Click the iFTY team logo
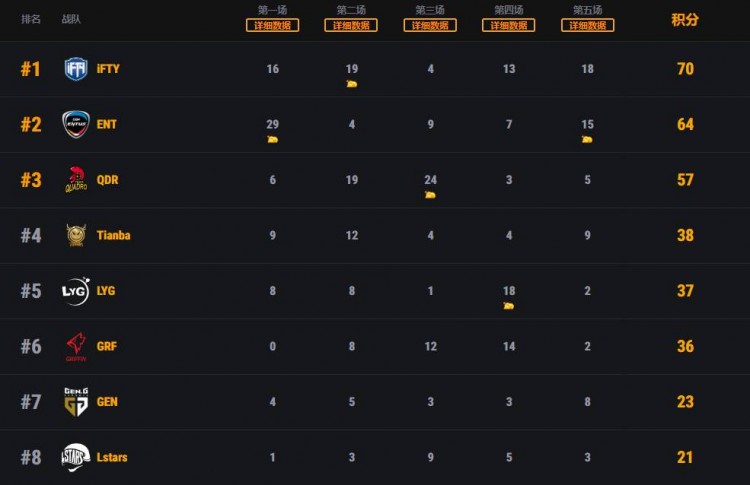 pyautogui.click(x=76, y=69)
